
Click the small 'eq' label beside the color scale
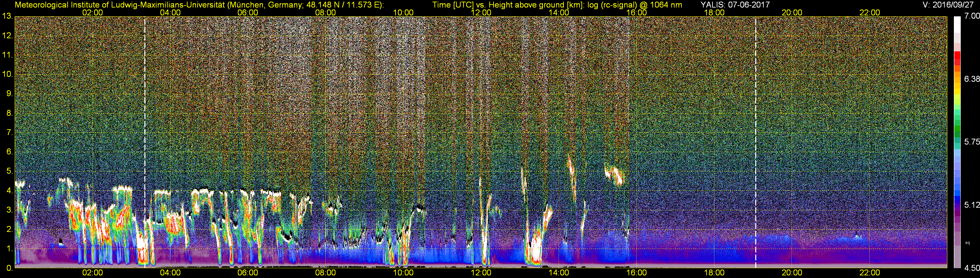pos(968,242)
